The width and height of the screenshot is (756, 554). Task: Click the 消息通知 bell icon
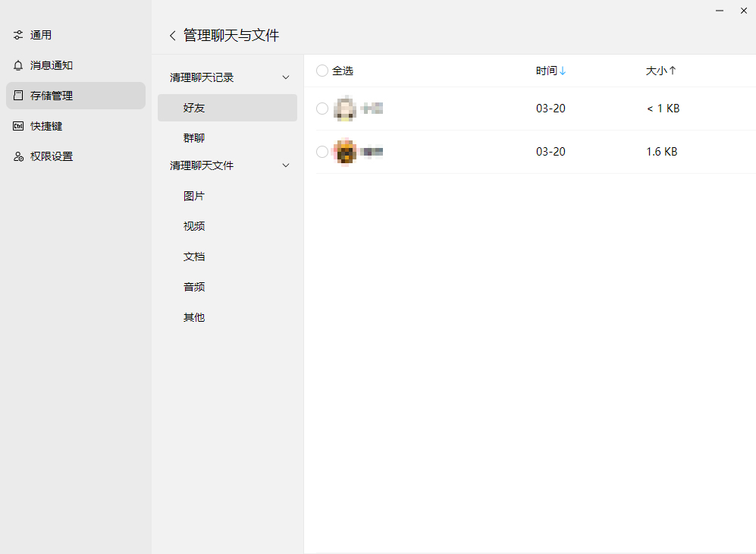click(x=18, y=65)
